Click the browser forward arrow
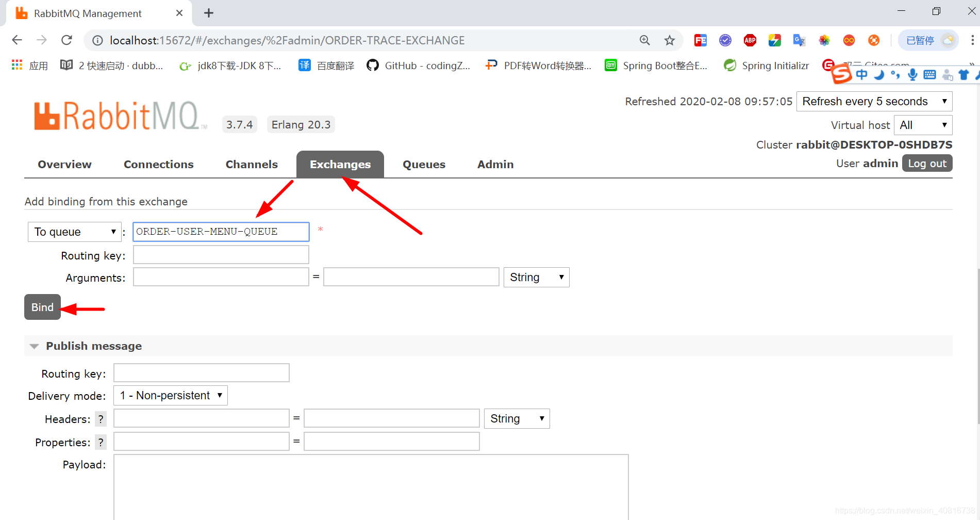The height and width of the screenshot is (520, 980). click(x=42, y=40)
